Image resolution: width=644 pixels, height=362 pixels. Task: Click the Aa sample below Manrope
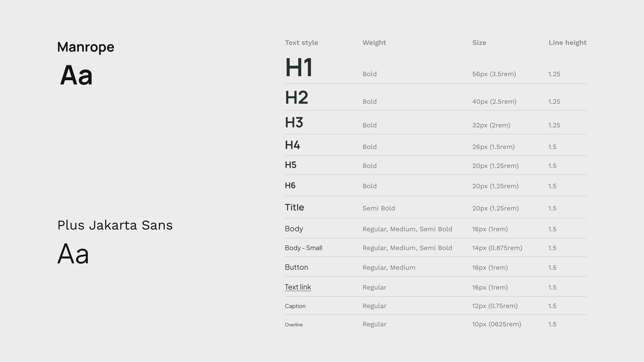pyautogui.click(x=76, y=75)
